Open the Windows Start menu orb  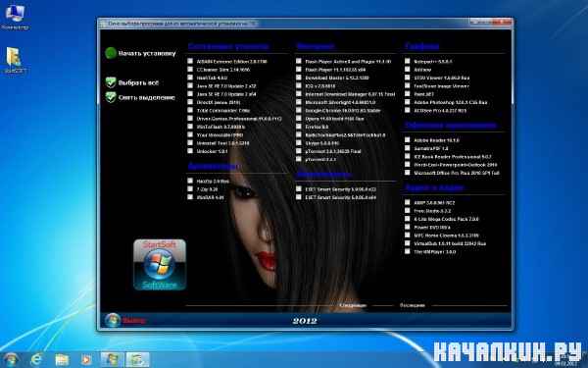11,360
